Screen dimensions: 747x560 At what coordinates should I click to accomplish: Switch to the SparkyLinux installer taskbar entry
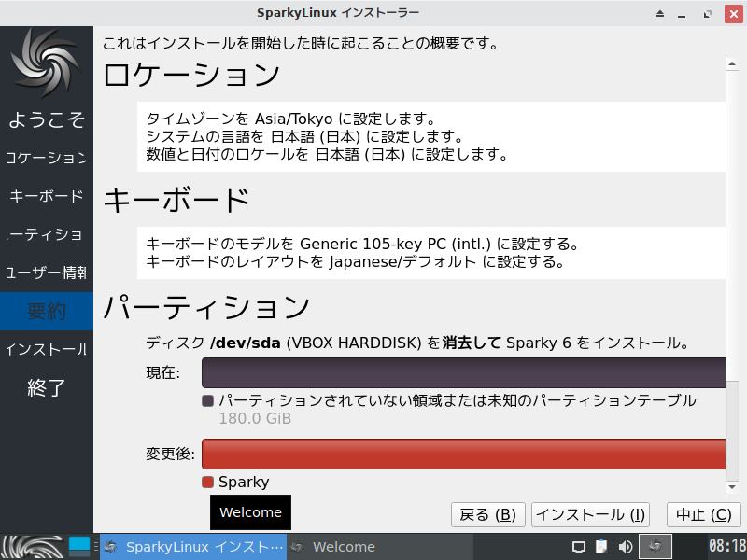coord(193,547)
